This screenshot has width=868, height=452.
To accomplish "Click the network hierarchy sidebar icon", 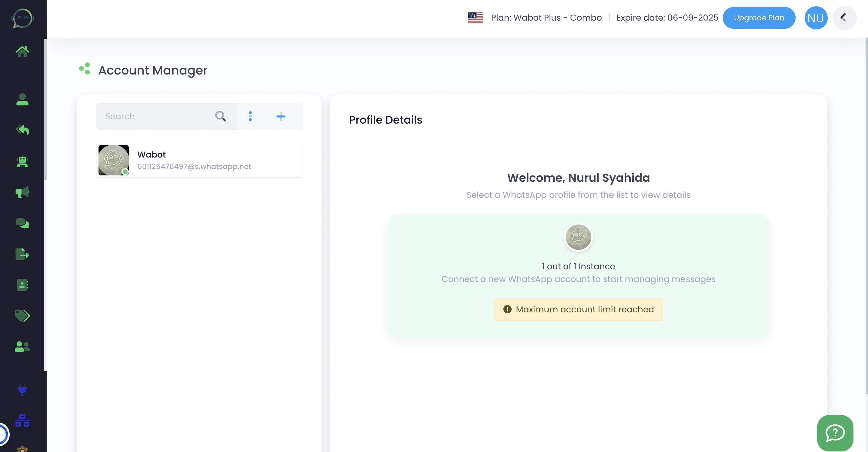I will [22, 421].
